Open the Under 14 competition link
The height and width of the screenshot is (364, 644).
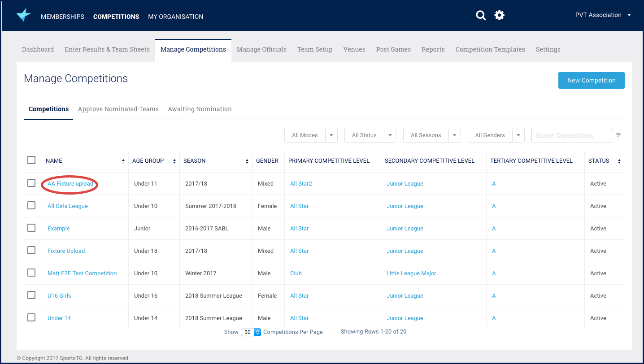(x=59, y=318)
